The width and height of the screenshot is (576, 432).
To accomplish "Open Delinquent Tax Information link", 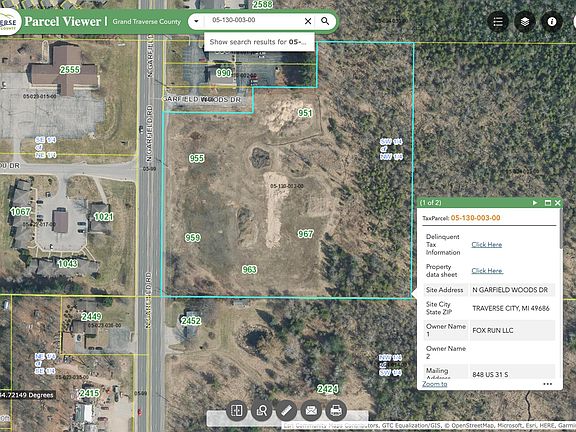I will [x=486, y=245].
